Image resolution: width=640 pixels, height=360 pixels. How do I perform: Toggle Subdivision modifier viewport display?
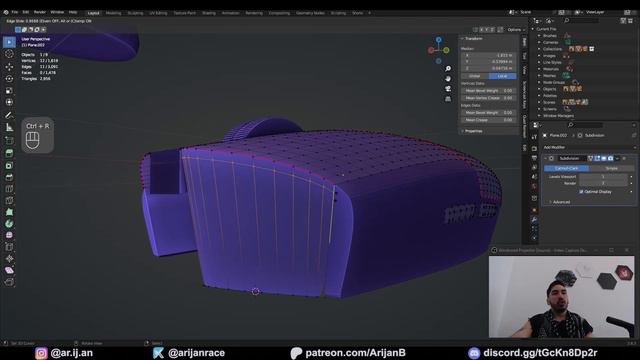(604, 158)
